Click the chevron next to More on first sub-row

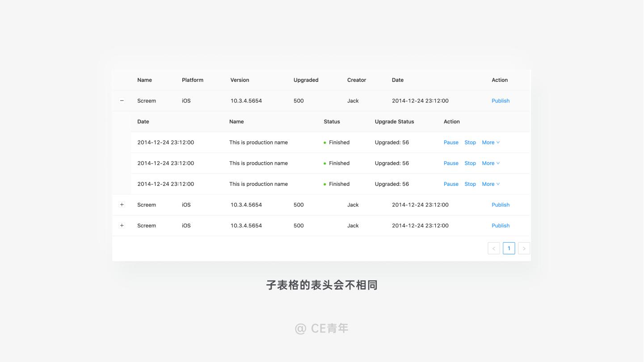[x=498, y=142]
